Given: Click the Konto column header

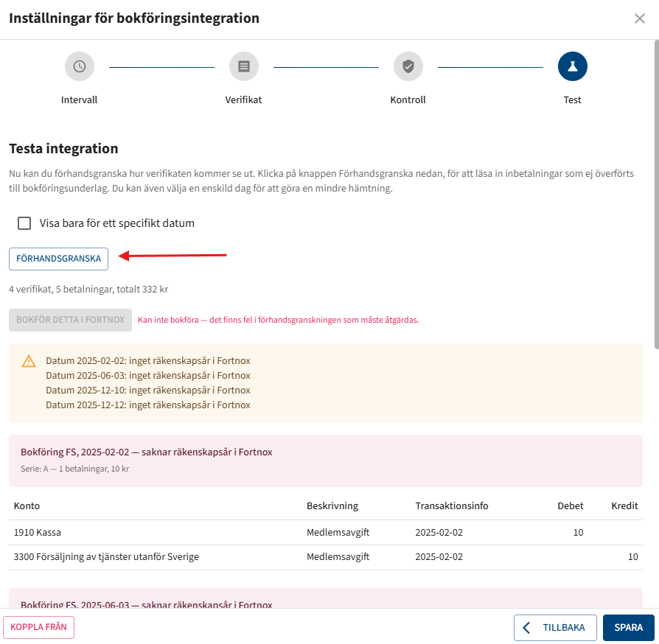Looking at the screenshot, I should (27, 505).
